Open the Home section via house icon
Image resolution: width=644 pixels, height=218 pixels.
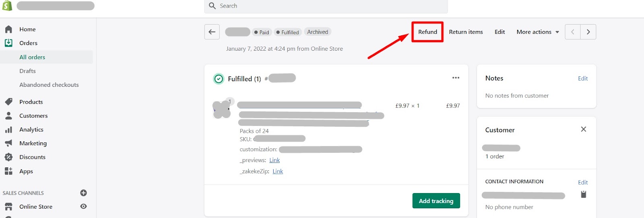pyautogui.click(x=8, y=29)
